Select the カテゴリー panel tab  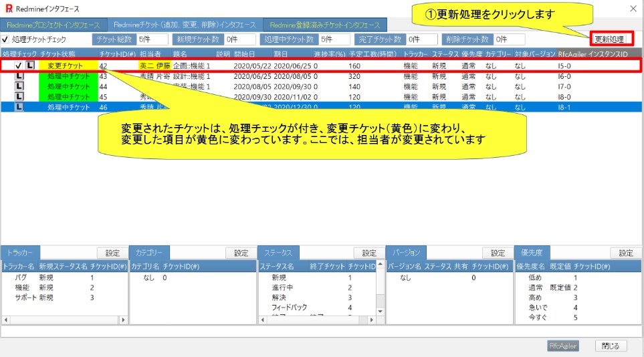tap(148, 253)
